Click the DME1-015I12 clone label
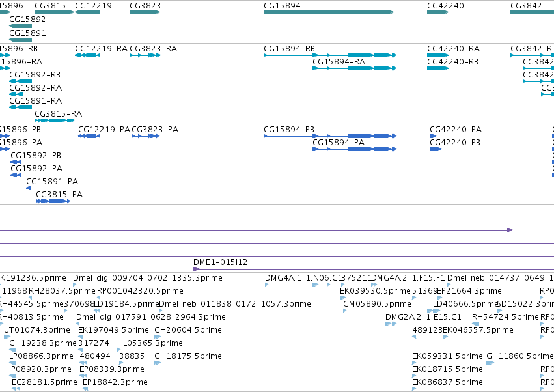 point(220,262)
